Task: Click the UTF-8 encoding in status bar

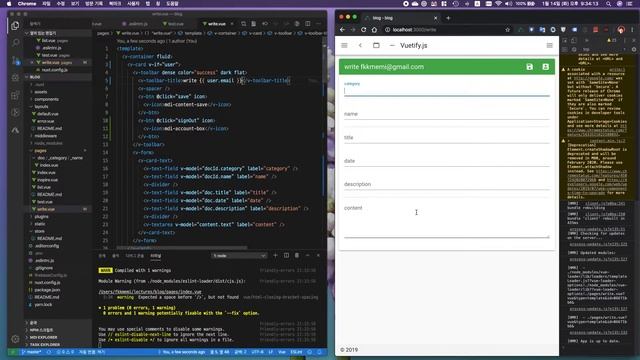Action: [258, 352]
